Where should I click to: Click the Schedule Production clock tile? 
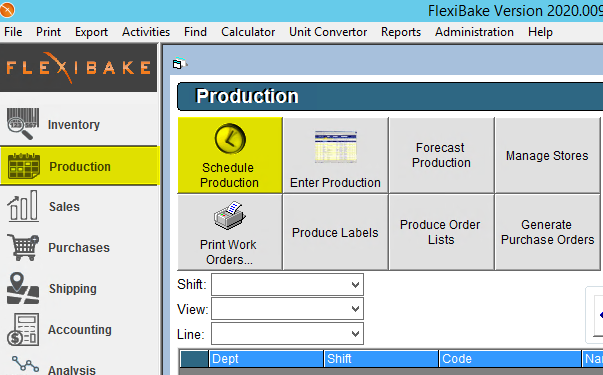pos(230,155)
